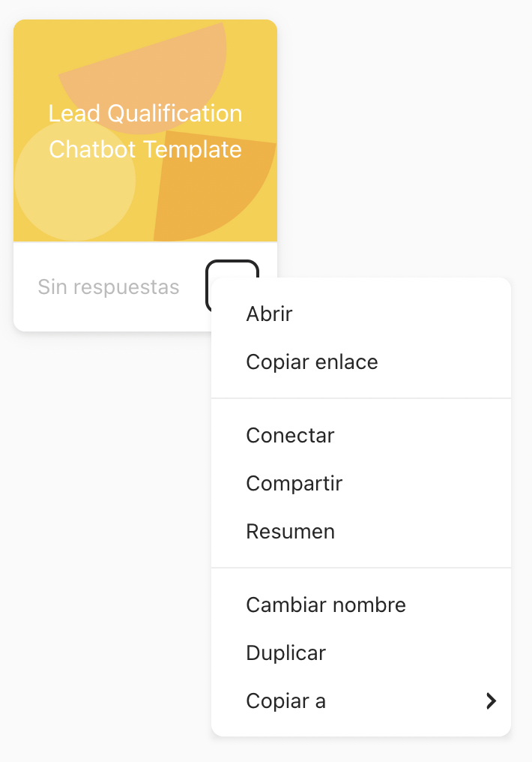The height and width of the screenshot is (762, 532).
Task: Open the Compartir option
Action: 361,484
